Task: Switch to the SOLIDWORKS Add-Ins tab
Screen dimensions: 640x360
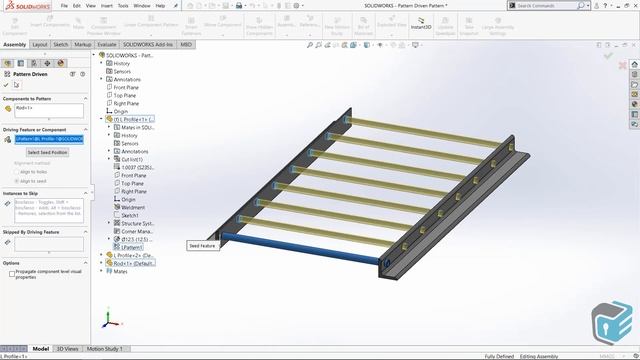Action: point(148,44)
